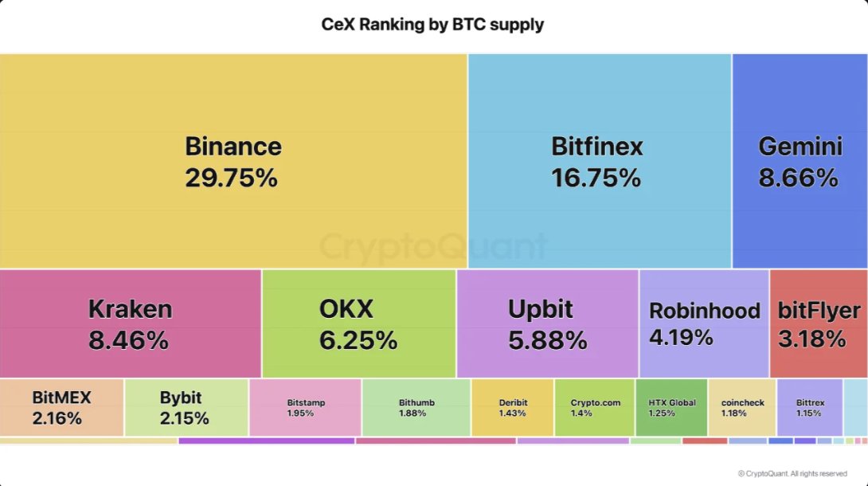This screenshot has height=486, width=868.
Task: Click the Deribit 1.43% tile
Action: (x=513, y=407)
